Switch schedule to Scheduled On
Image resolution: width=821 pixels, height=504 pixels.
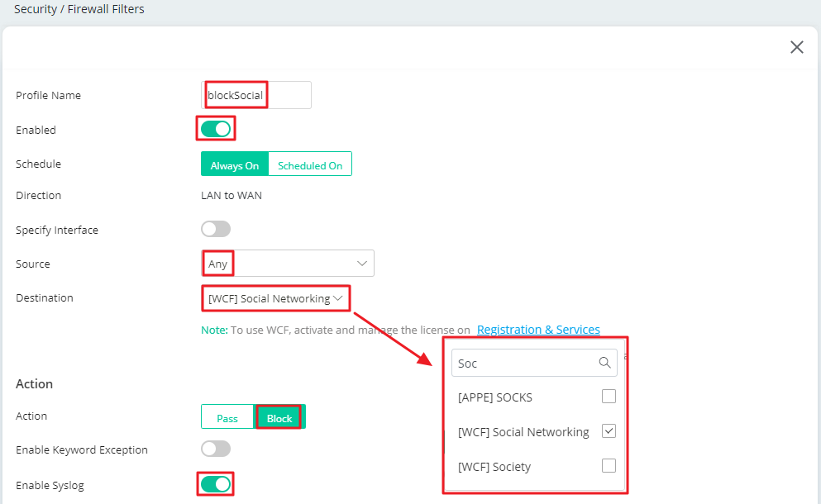[310, 164]
